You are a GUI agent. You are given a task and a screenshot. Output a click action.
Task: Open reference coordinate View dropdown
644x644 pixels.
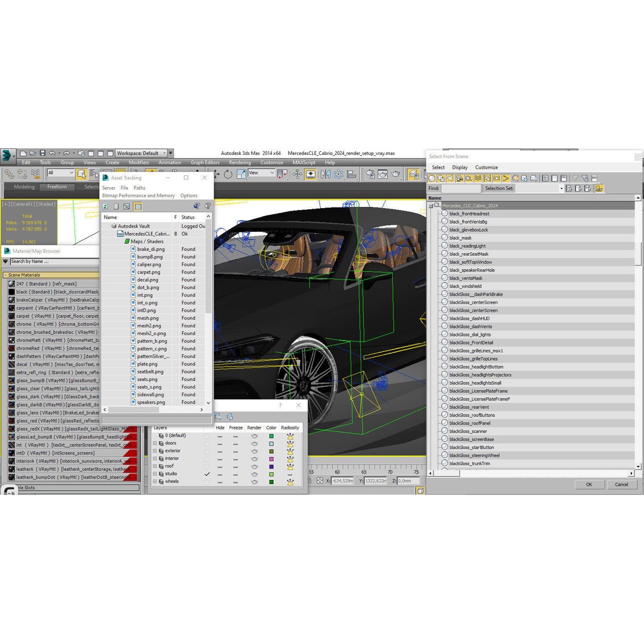point(261,173)
